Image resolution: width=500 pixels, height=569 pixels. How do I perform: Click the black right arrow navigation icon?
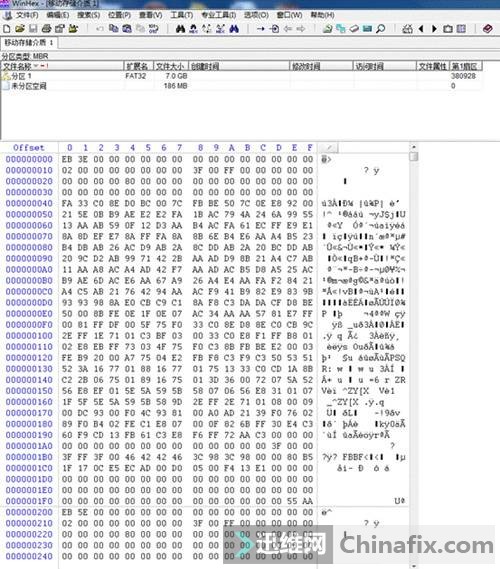click(434, 29)
